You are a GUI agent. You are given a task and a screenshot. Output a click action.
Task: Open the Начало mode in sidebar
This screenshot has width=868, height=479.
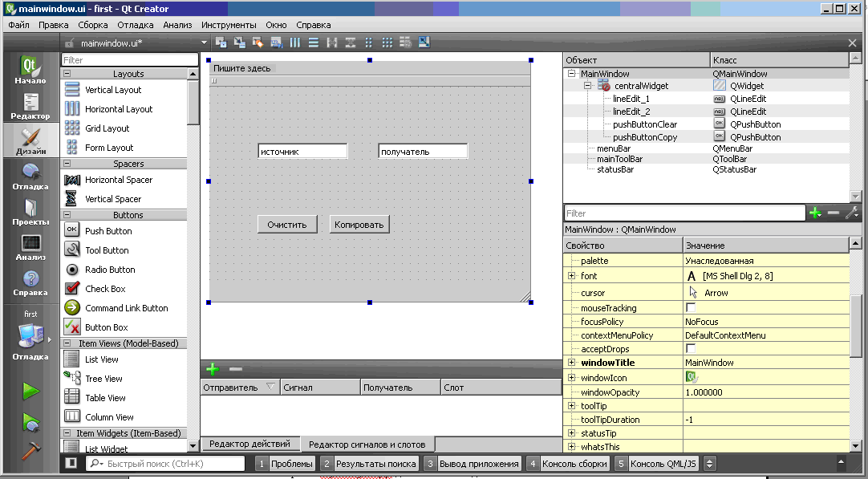point(30,70)
